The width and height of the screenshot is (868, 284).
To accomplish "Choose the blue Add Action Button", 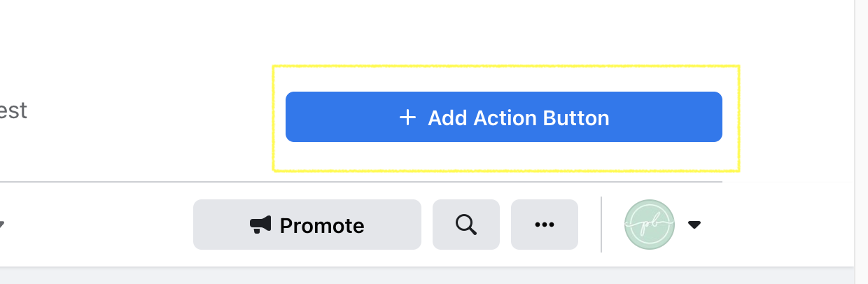I will [x=503, y=117].
